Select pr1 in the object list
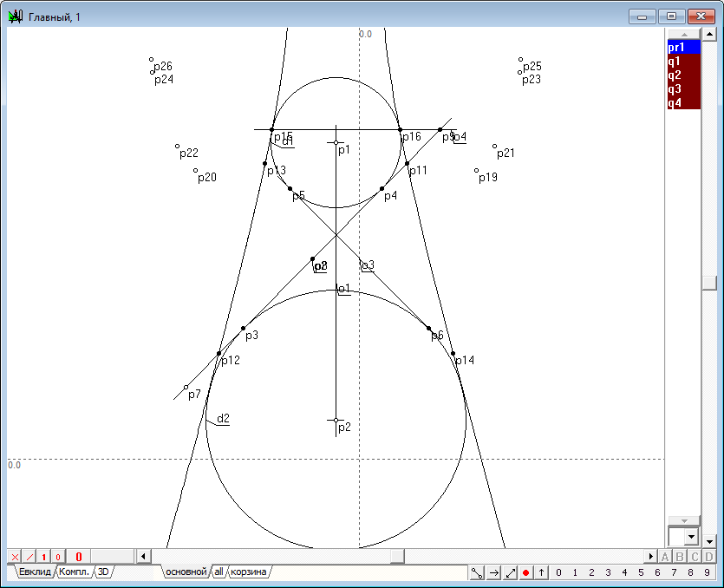 [x=684, y=47]
